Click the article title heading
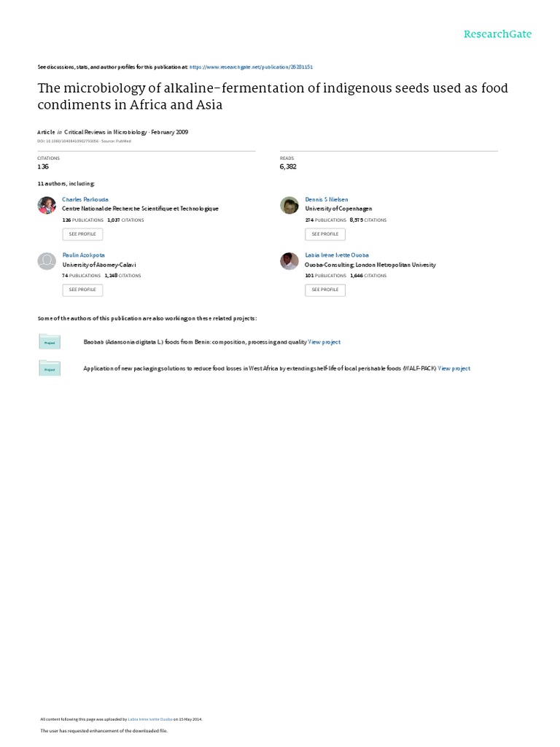 coord(273,96)
